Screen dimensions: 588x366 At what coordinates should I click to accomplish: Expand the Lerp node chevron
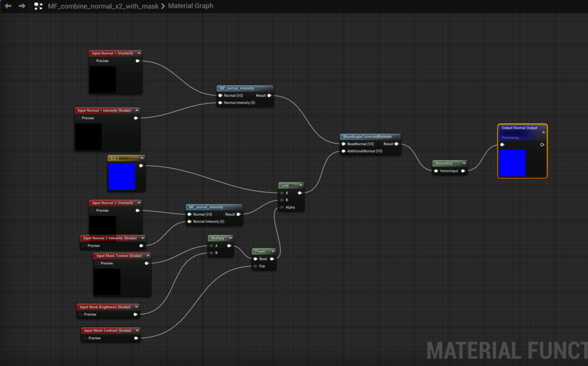click(x=301, y=185)
